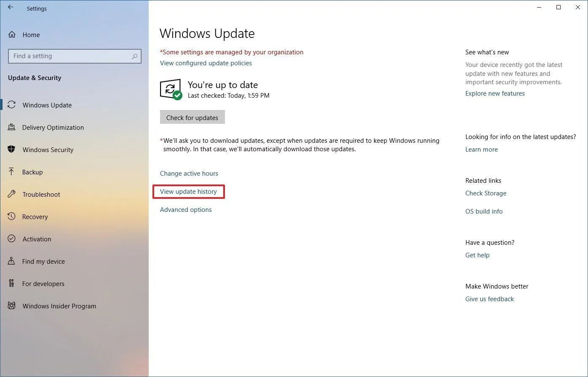Close the Settings window
This screenshot has width=588, height=377.
pyautogui.click(x=578, y=7)
